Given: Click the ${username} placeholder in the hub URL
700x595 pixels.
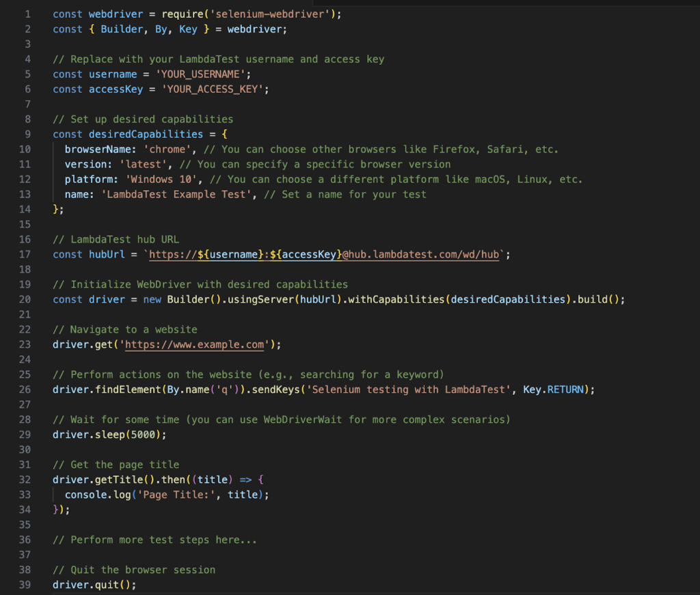Looking at the screenshot, I should (x=230, y=254).
